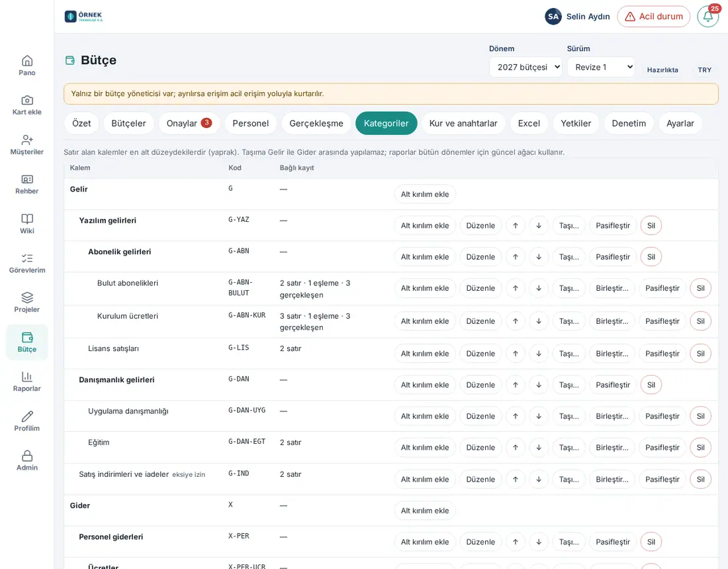The image size is (728, 569).
Task: Switch to the Gerçekleşme tab
Action: [316, 123]
